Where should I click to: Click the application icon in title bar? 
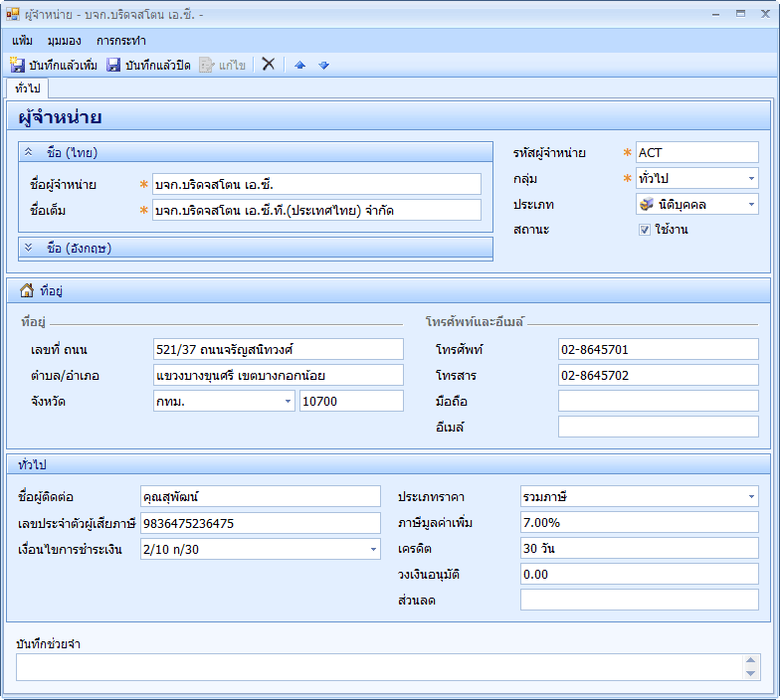(13, 14)
